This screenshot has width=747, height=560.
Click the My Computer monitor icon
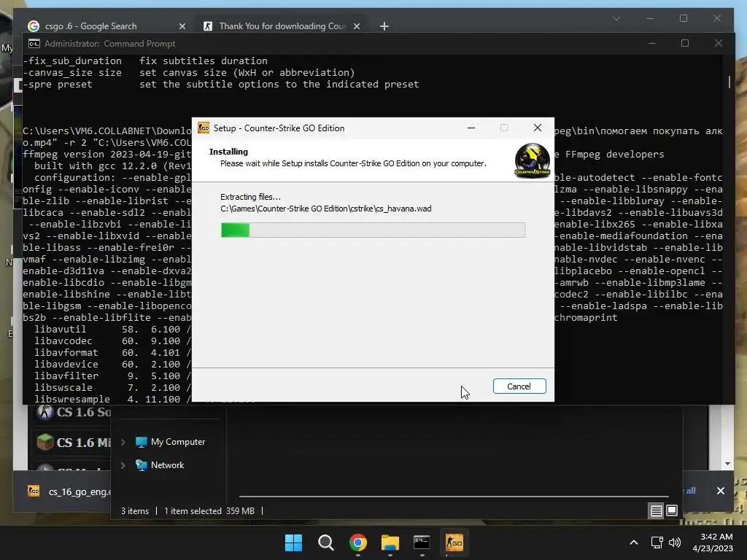(141, 442)
